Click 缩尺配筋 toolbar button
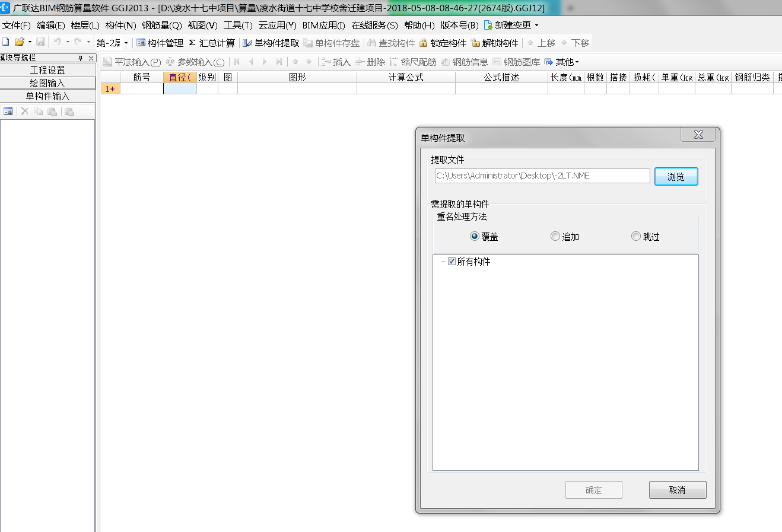Screen dimensions: 782x532 click(413, 62)
